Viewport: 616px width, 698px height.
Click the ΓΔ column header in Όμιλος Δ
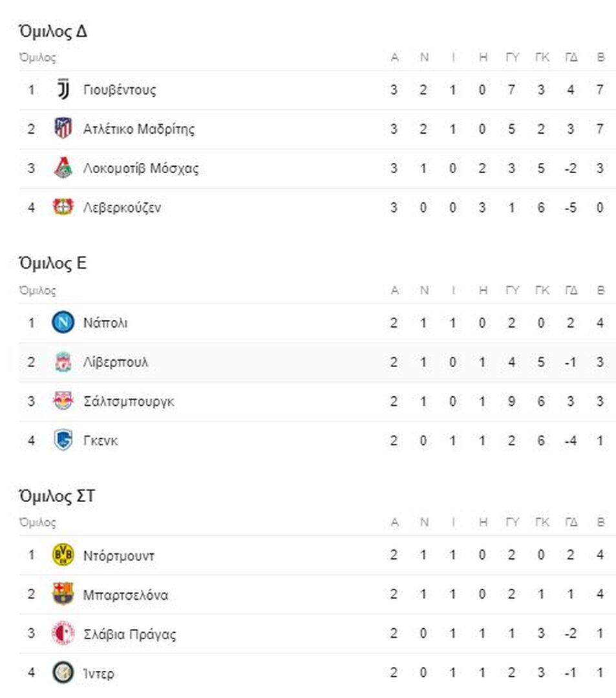571,58
